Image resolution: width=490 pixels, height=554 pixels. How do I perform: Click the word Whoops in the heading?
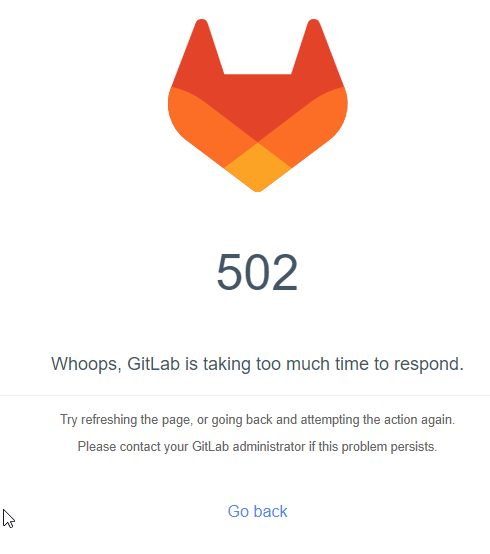tap(86, 364)
